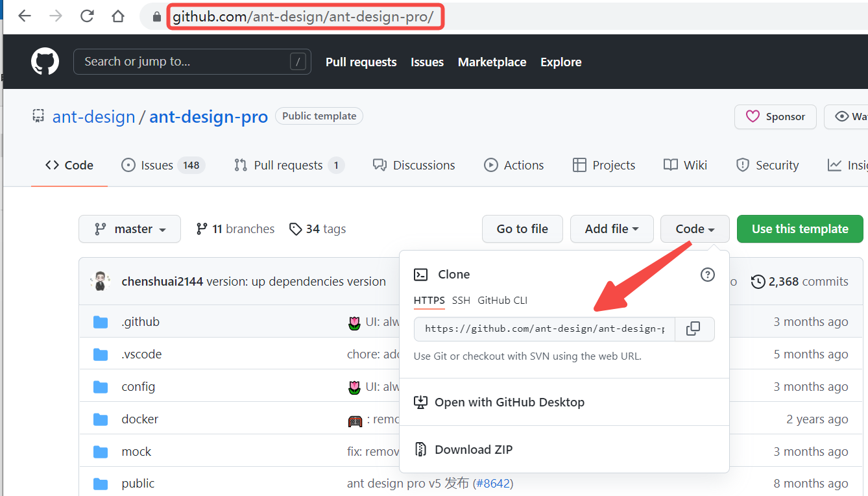The width and height of the screenshot is (868, 496).
Task: Open the master branch dropdown
Action: (130, 229)
